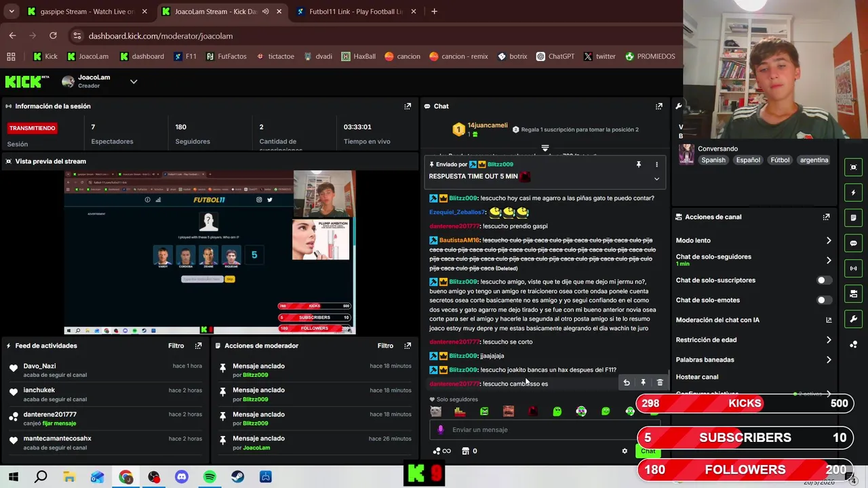Image resolution: width=868 pixels, height=488 pixels.
Task: Select the gray cat emote
Action: (x=436, y=411)
